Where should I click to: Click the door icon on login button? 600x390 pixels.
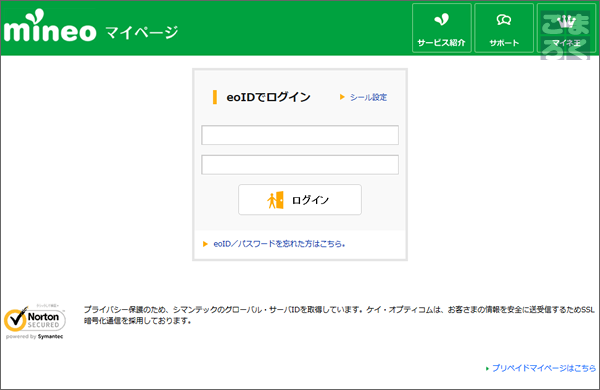[x=276, y=200]
